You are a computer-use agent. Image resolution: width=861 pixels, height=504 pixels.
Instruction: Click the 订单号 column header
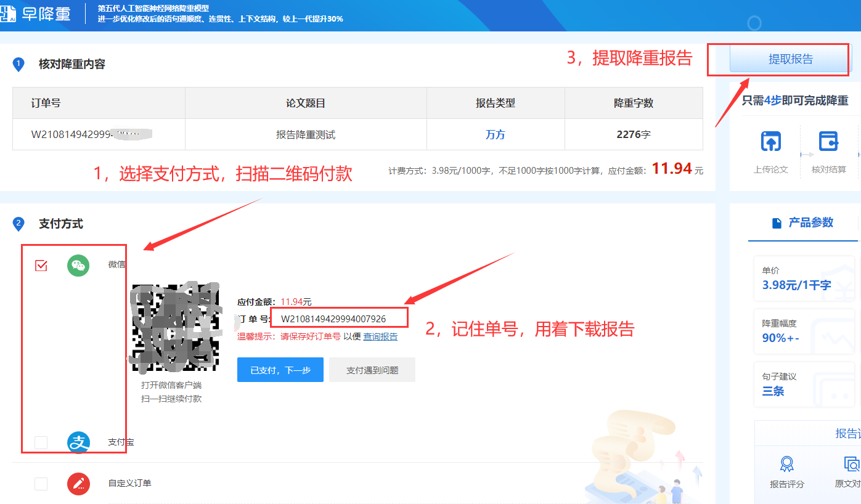point(99,103)
